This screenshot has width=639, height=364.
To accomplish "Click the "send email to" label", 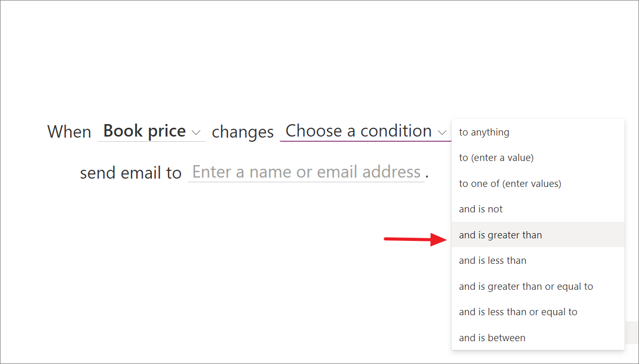I will pyautogui.click(x=131, y=172).
